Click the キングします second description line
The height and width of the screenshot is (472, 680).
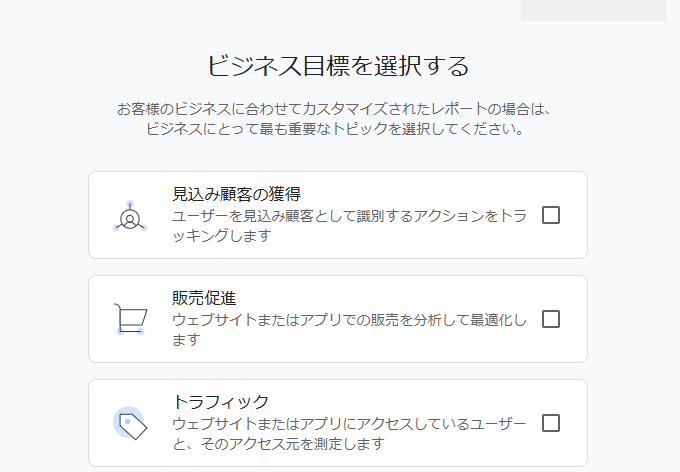(x=222, y=237)
